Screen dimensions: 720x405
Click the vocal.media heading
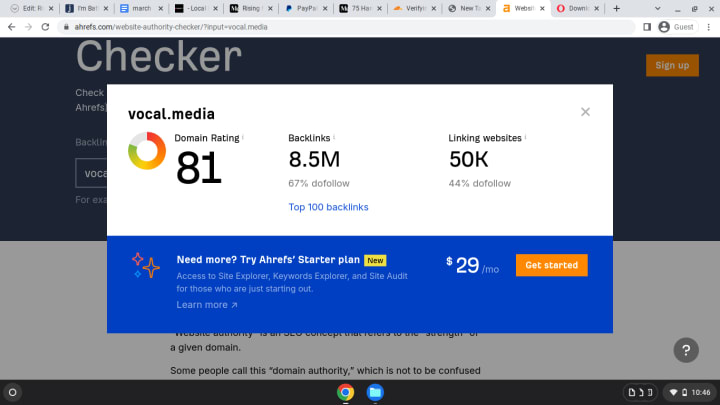[x=171, y=114]
